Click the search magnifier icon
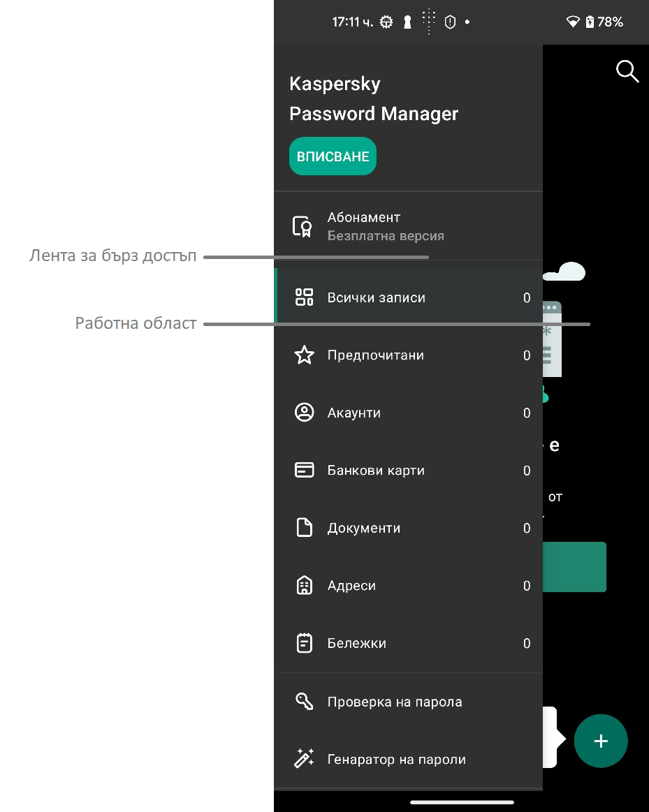Image resolution: width=649 pixels, height=812 pixels. (627, 71)
